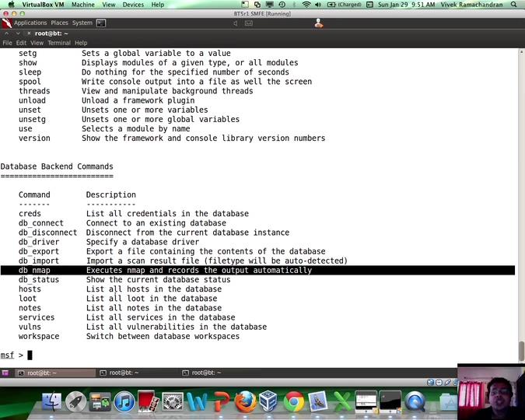Launch Microsoft Word from the Dock
Screen dimensions: 525x420
coord(197,401)
